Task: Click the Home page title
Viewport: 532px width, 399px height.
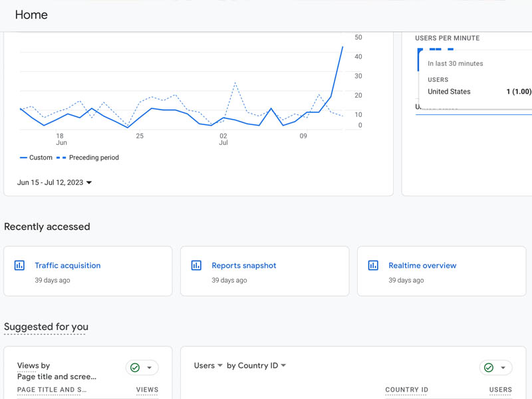Action: pyautogui.click(x=31, y=15)
